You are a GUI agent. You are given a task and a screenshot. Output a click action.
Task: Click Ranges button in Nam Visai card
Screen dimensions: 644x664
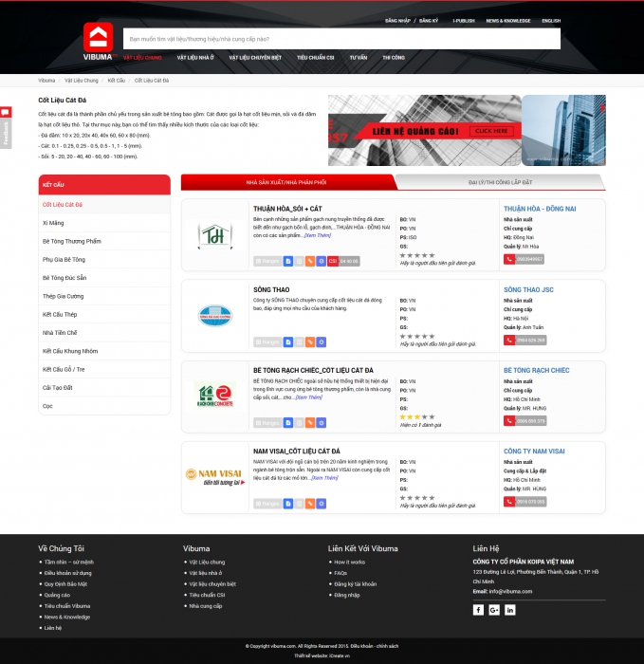267,504
